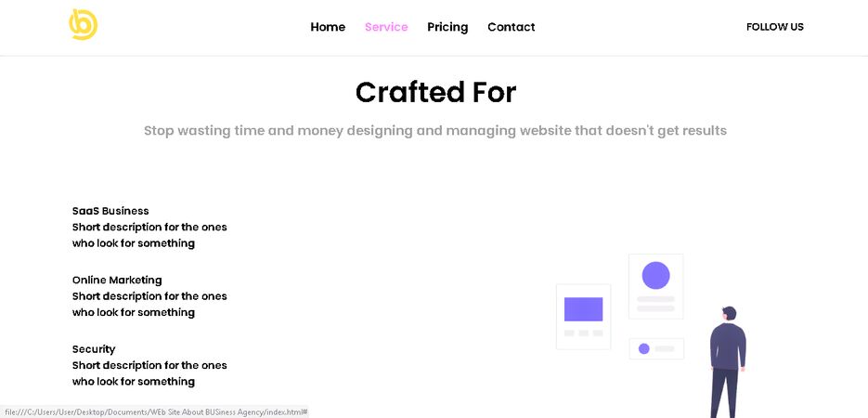
Task: Open the Home navigation link
Action: [x=328, y=27]
